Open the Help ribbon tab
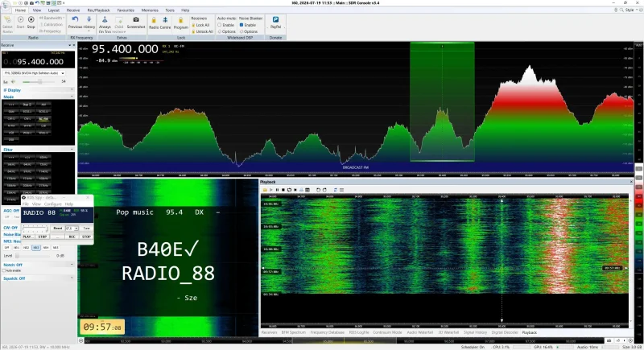 pos(185,10)
